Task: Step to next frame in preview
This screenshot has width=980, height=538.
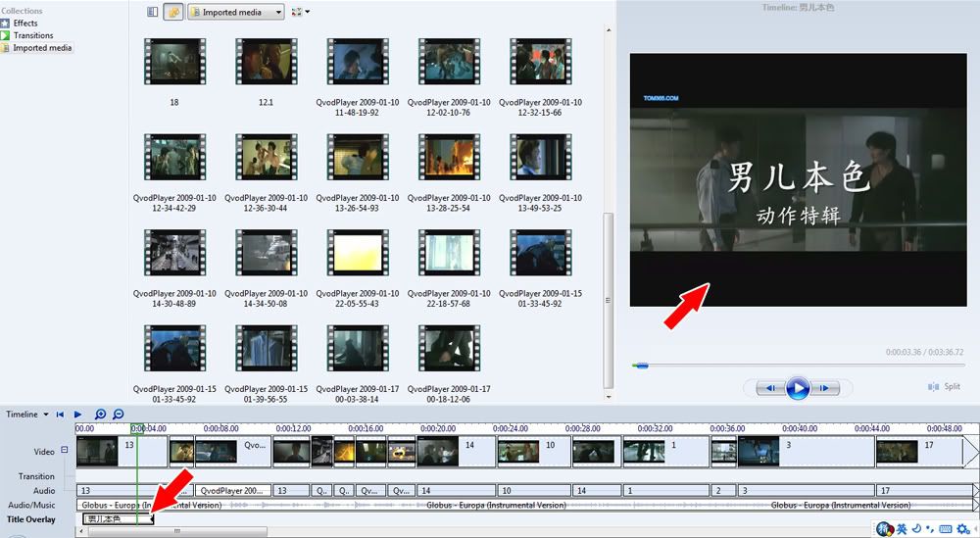Action: (x=824, y=388)
